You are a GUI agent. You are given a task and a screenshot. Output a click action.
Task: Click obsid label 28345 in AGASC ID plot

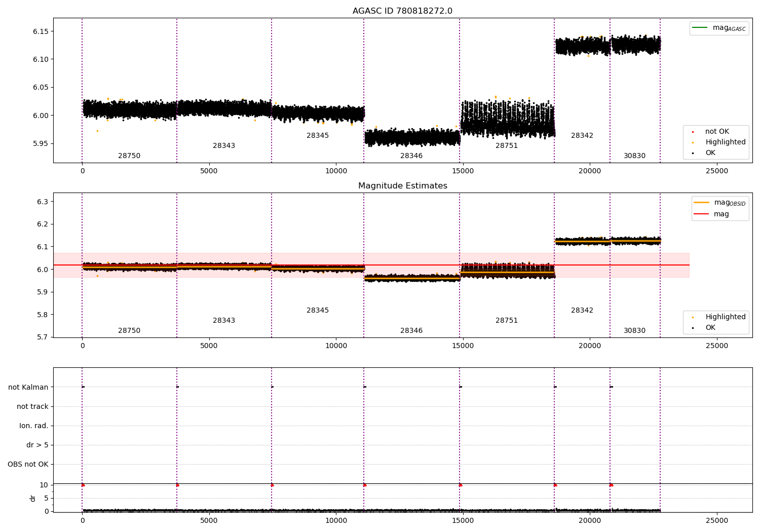[x=318, y=136]
